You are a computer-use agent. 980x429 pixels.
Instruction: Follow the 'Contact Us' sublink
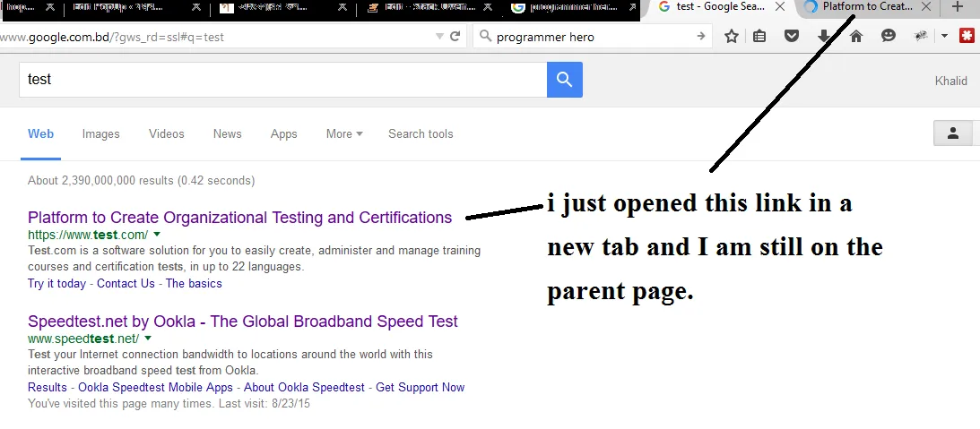coord(126,283)
